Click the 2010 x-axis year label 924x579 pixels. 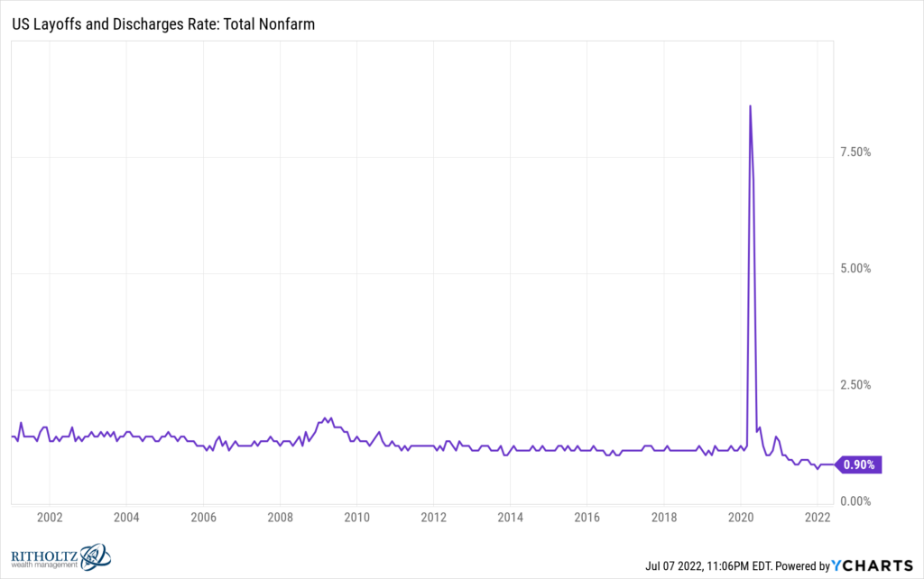pos(356,517)
